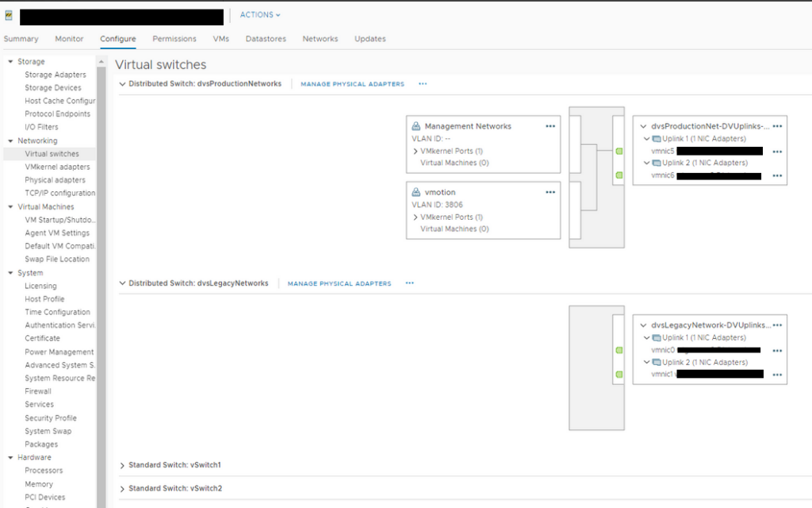Image resolution: width=812 pixels, height=508 pixels.
Task: Collapse the Virtual Machines sidebar section
Action: pyautogui.click(x=10, y=206)
